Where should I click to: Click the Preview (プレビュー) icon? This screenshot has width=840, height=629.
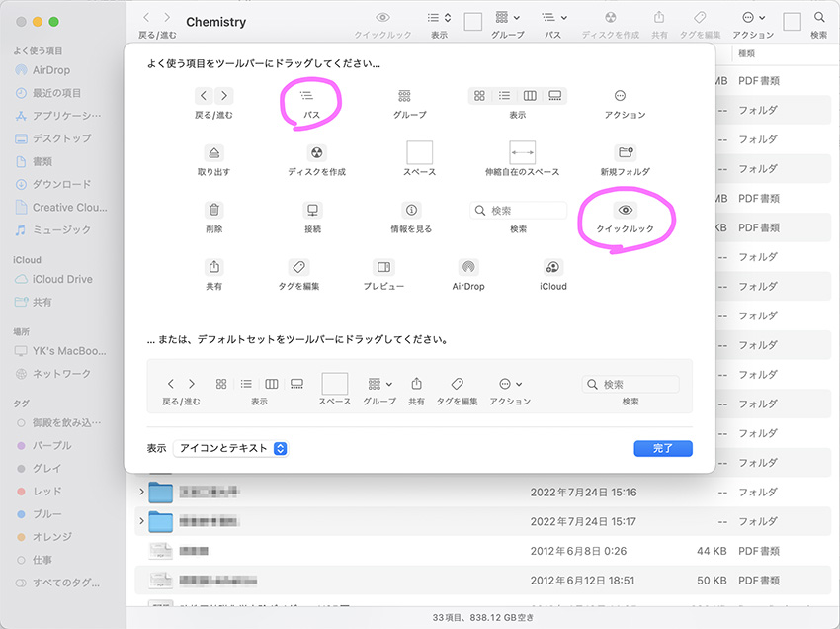pyautogui.click(x=383, y=269)
